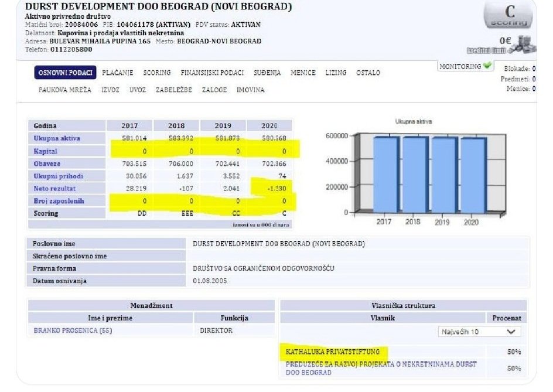Click the -1.230 net result value

(276, 189)
